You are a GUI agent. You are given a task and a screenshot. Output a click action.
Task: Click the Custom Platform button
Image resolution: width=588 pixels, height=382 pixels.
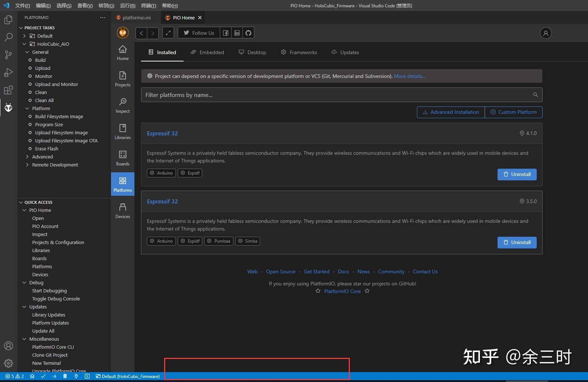[514, 112]
